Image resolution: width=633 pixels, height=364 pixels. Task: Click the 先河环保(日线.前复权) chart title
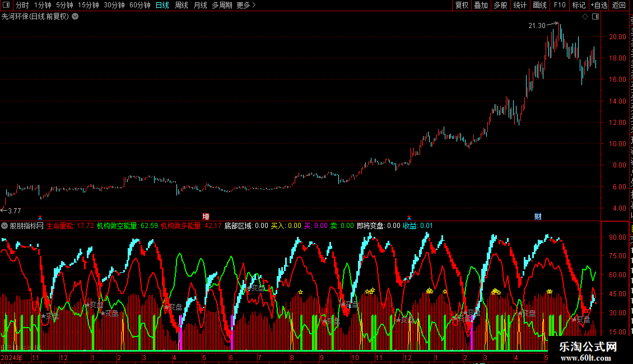[35, 17]
